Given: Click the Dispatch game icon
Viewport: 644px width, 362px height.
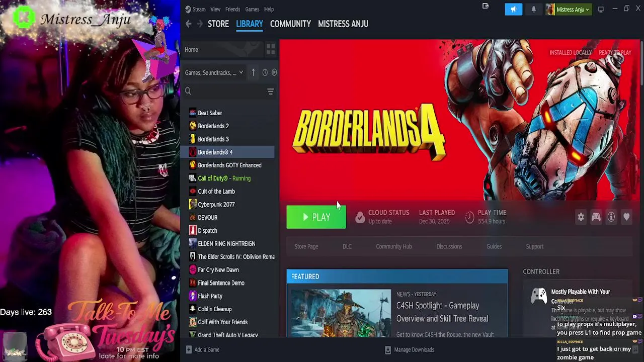Looking at the screenshot, I should pyautogui.click(x=193, y=230).
